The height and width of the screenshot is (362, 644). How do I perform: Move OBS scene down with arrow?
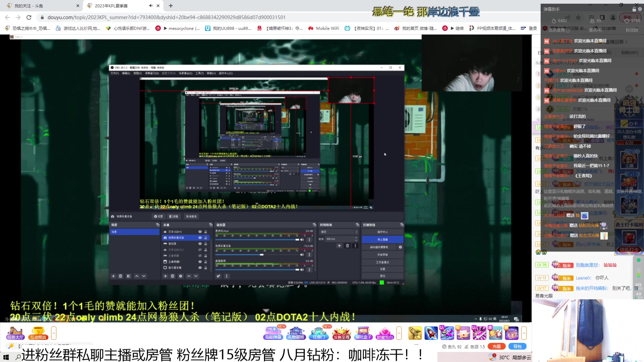tap(144, 276)
